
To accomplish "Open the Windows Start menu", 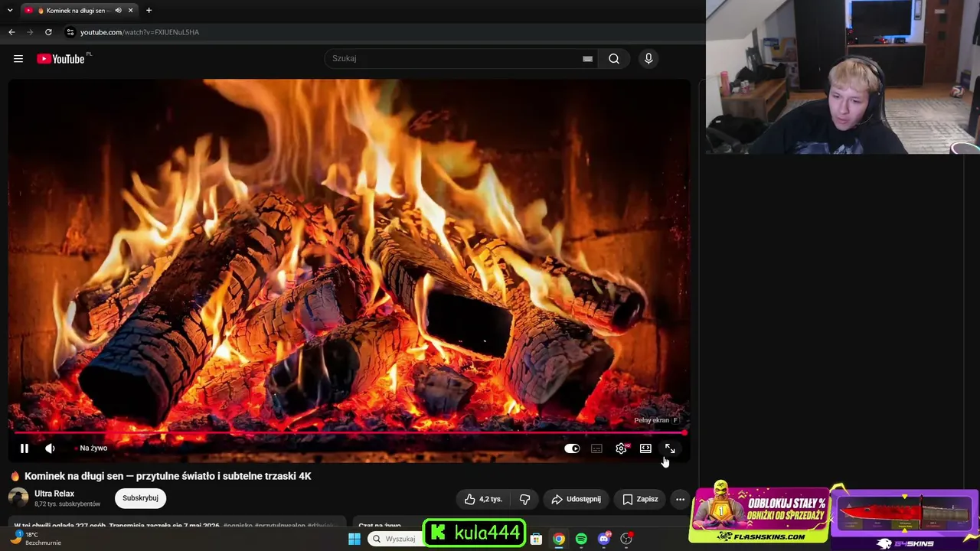I will 354,539.
